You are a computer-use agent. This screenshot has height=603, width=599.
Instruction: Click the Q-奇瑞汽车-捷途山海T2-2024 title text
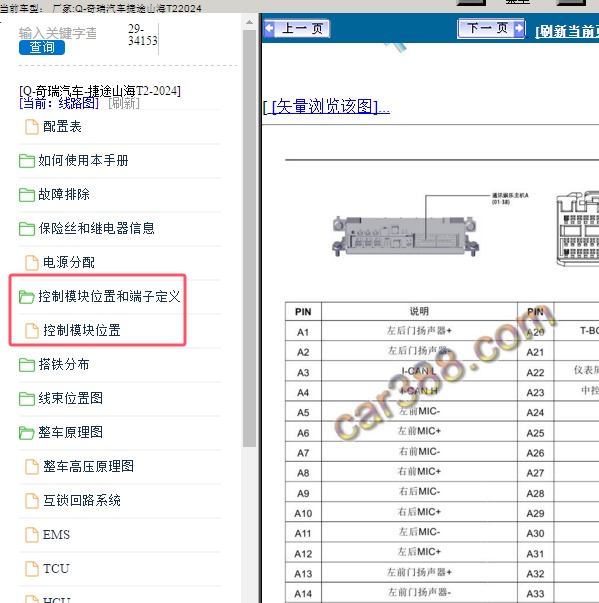coord(100,91)
